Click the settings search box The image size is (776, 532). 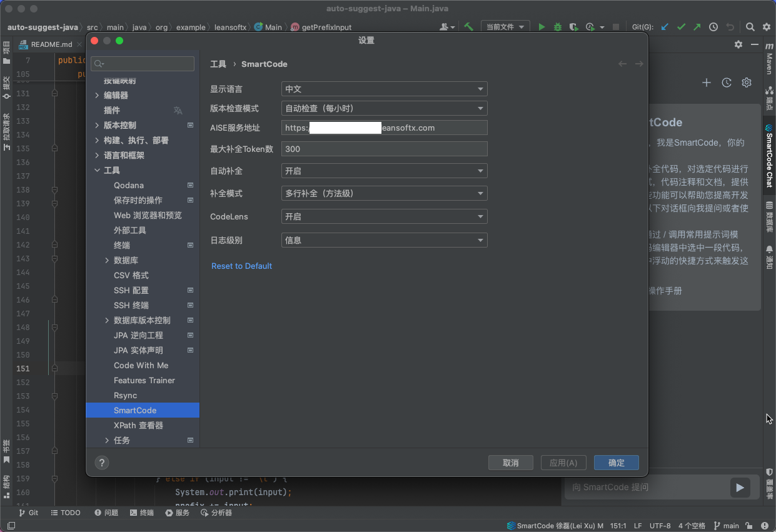point(143,64)
